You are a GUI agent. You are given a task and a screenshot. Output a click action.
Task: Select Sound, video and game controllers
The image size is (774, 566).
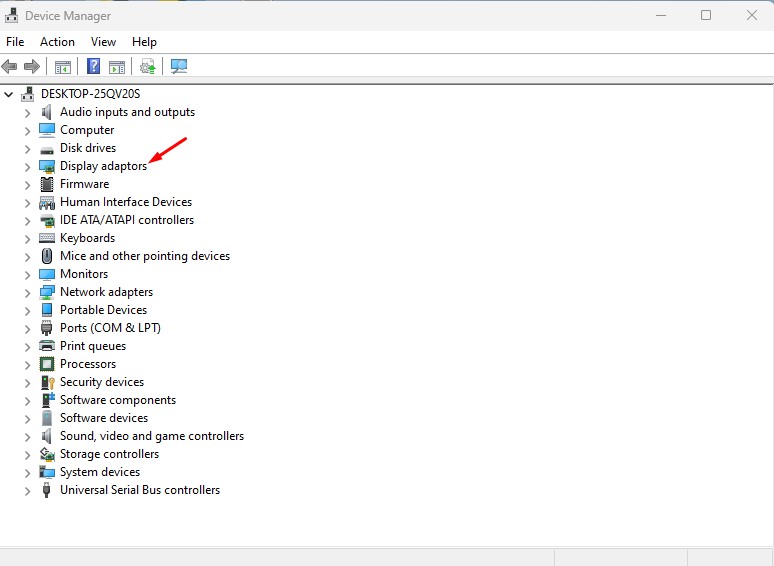(152, 436)
